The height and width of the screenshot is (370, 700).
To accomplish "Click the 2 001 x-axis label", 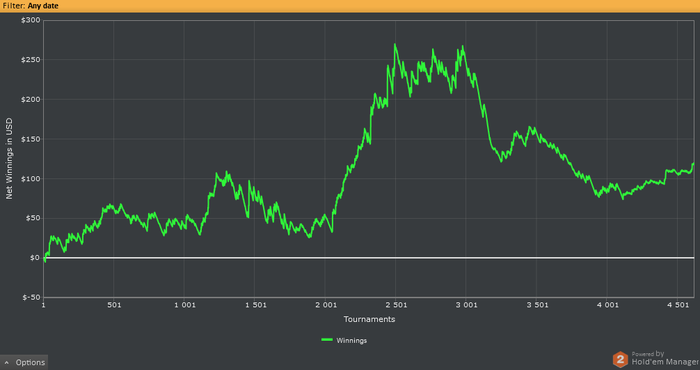I will tap(326, 305).
